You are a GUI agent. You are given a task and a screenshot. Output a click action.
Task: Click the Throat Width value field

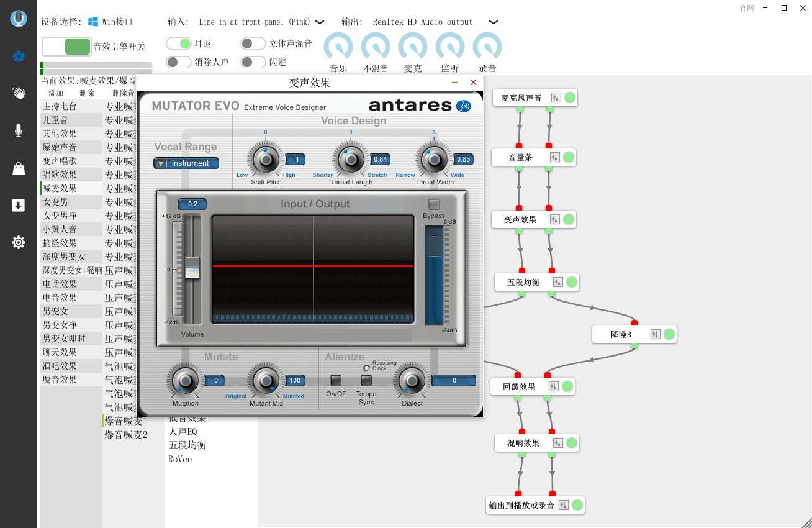pyautogui.click(x=463, y=160)
